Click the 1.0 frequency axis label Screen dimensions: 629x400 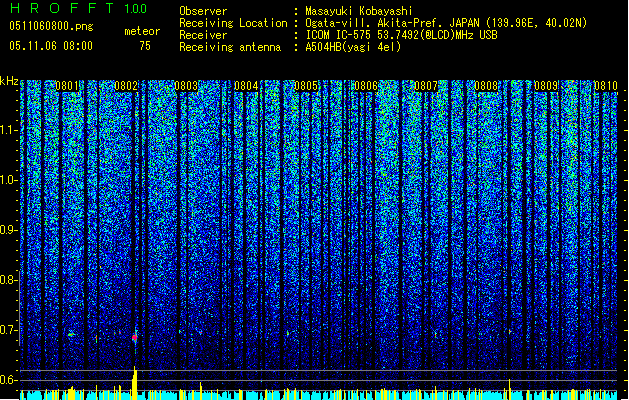click(9, 180)
